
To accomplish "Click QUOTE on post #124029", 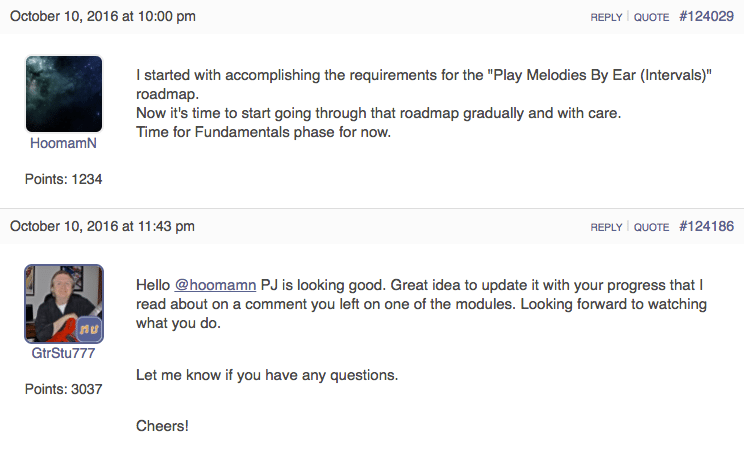I will click(651, 17).
